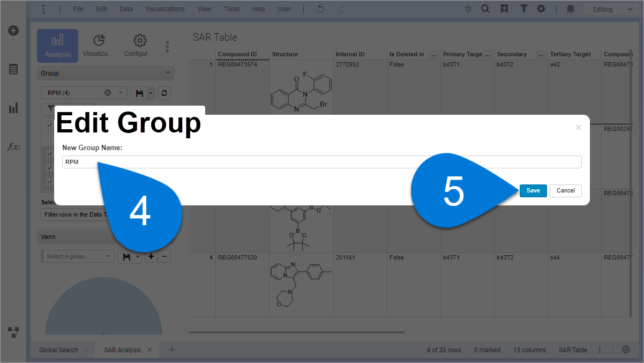Click cell REG00473574 in row 1
The image size is (644, 363).
(237, 64)
